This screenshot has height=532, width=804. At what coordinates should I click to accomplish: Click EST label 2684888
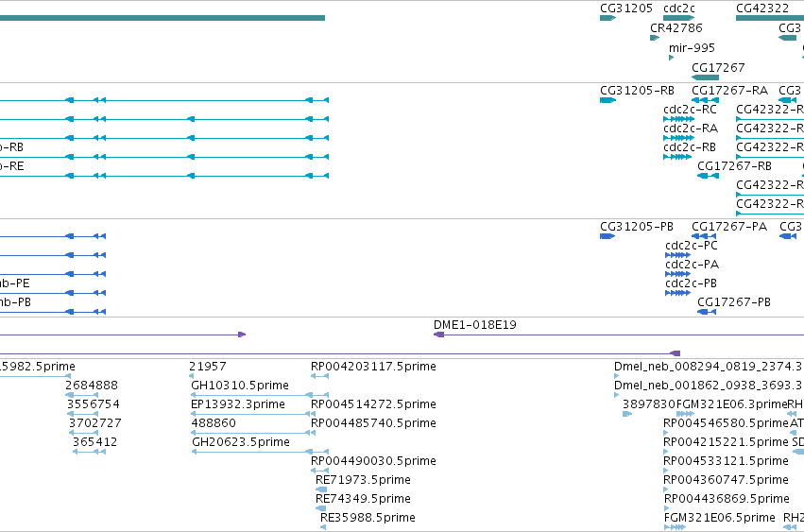[92, 386]
